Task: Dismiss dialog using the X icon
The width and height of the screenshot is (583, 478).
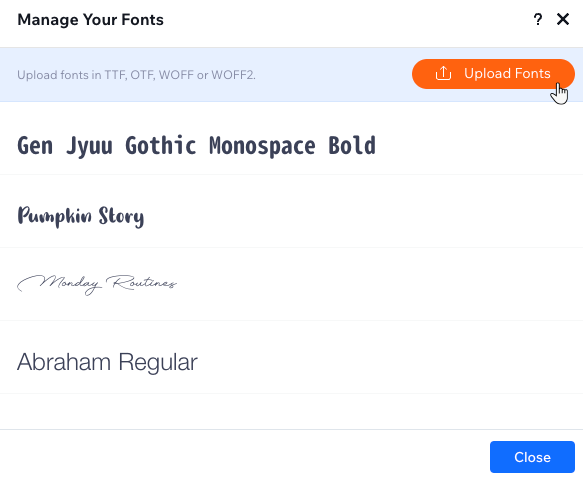Action: 563,19
